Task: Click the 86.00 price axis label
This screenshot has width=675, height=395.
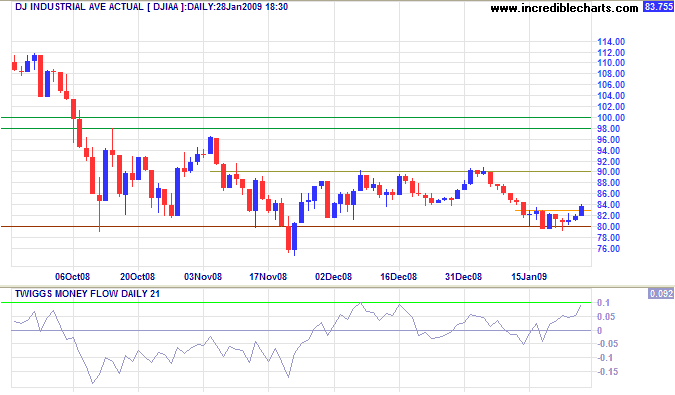Action: 609,194
